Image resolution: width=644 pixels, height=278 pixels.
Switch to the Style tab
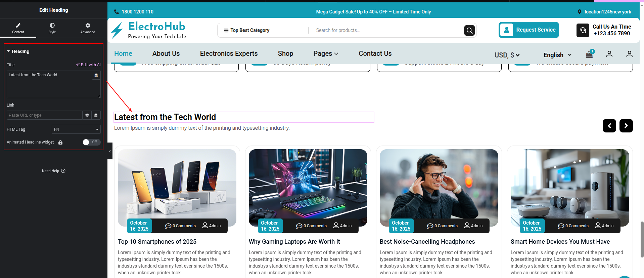point(52,28)
